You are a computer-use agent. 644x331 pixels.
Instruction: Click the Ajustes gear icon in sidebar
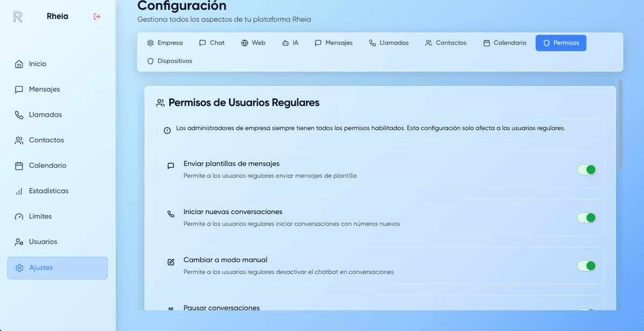[x=20, y=267]
